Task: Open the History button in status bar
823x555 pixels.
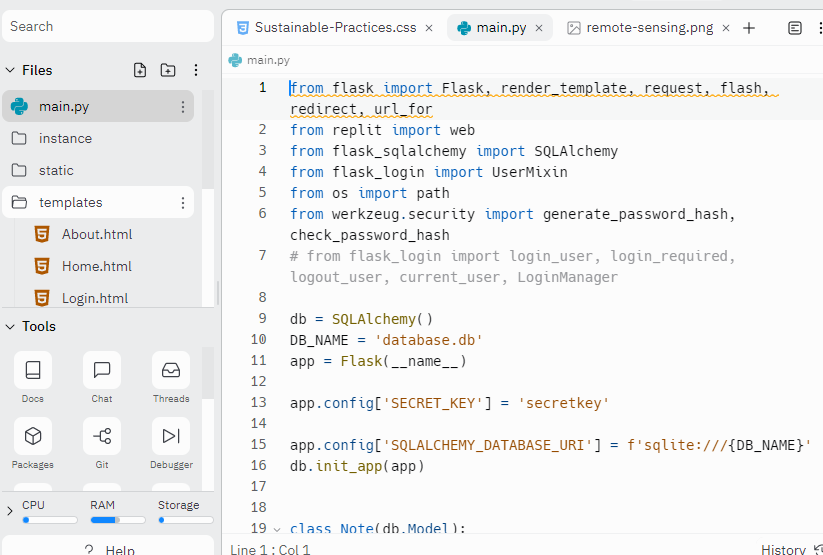Action: [x=791, y=549]
